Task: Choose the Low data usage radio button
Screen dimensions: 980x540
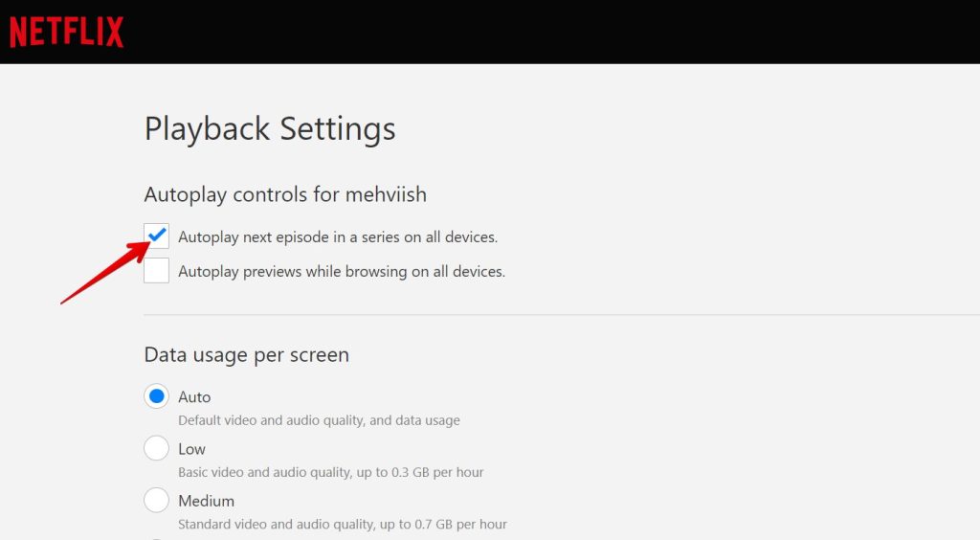Action: [156, 448]
